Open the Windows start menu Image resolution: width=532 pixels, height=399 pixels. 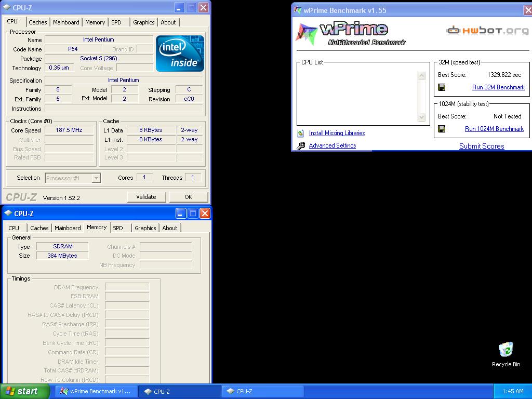click(24, 391)
